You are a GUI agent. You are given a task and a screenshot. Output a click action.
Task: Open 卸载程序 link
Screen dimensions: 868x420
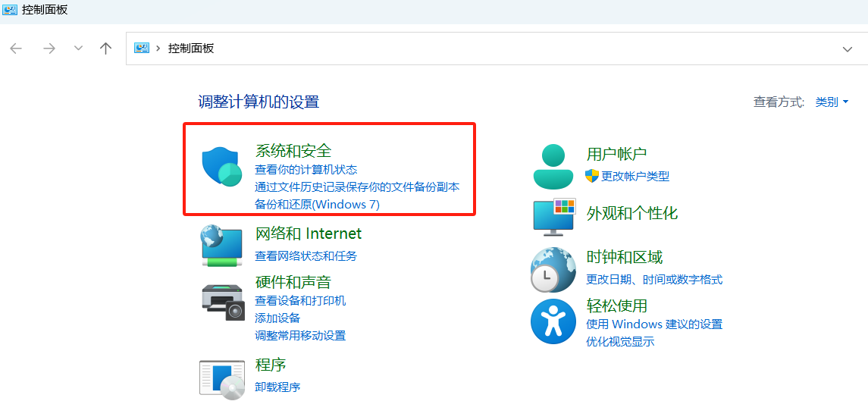pos(277,387)
